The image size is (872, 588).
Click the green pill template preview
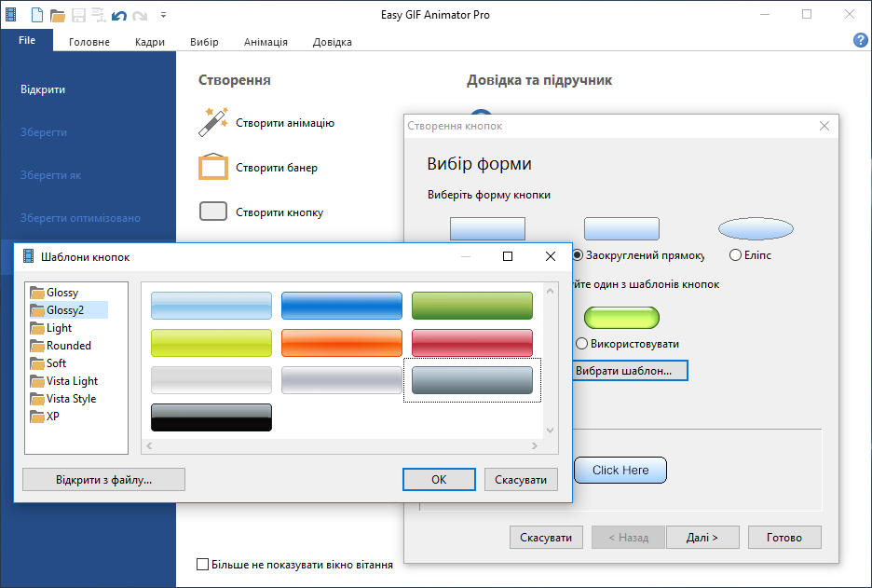click(x=621, y=318)
